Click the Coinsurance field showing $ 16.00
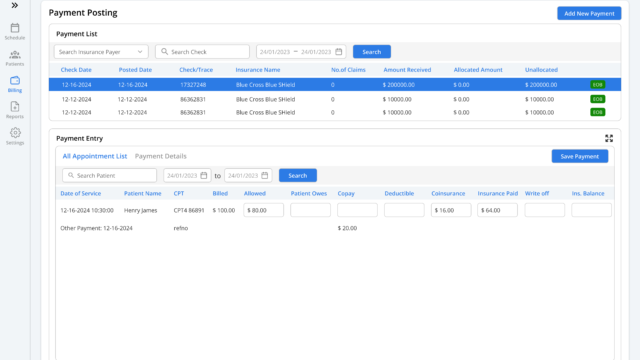 (451, 210)
